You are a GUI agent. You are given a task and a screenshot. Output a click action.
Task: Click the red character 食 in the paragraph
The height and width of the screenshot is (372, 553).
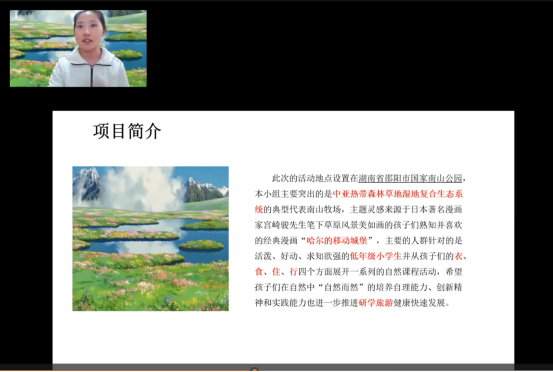coord(259,272)
